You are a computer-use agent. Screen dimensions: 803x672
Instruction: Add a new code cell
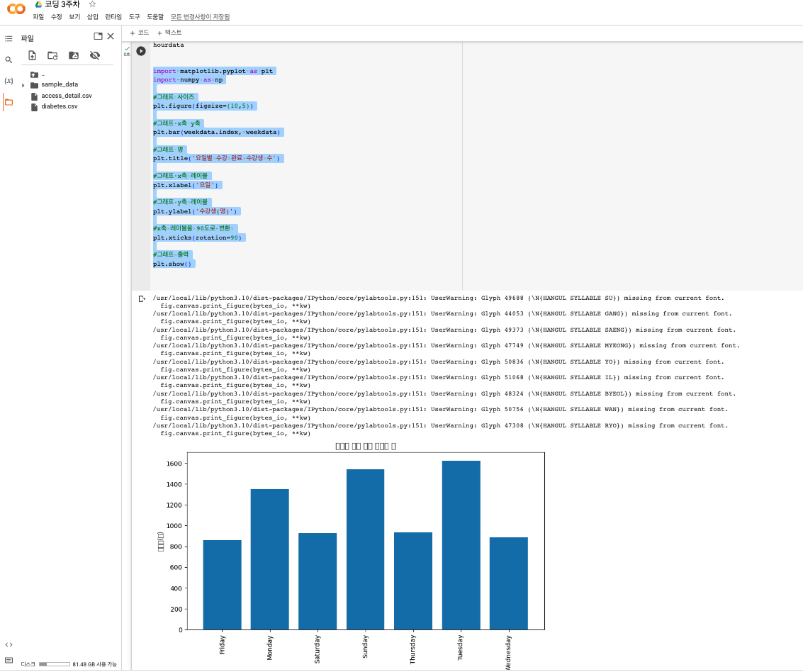point(140,33)
